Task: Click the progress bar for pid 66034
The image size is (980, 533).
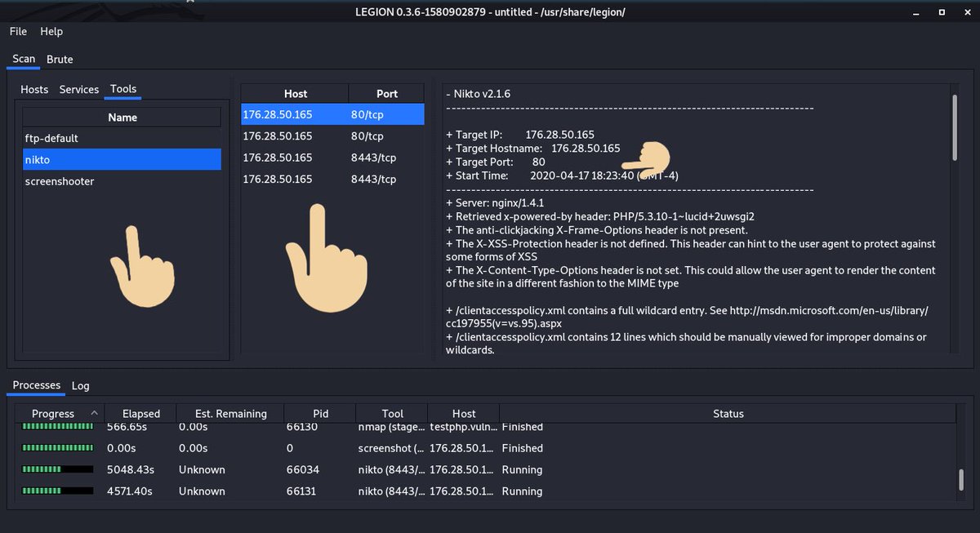Action: [x=57, y=469]
